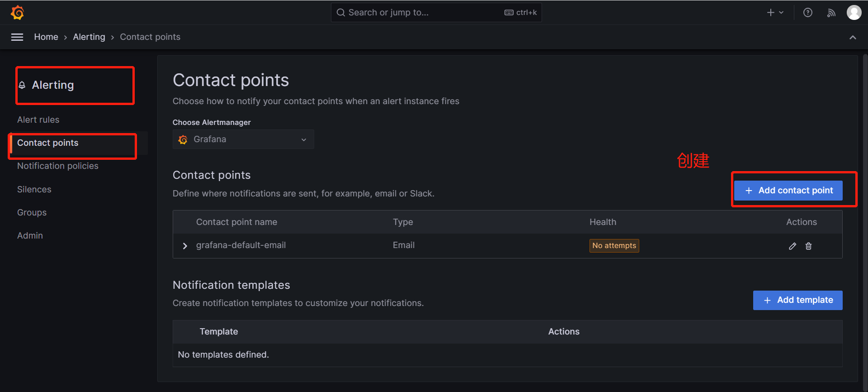
Task: Open the help question mark icon
Action: [807, 13]
